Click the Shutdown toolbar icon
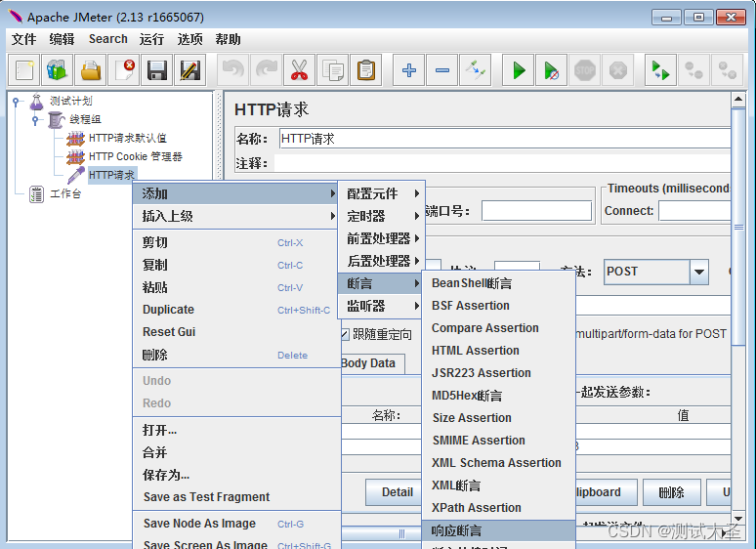 [x=618, y=70]
